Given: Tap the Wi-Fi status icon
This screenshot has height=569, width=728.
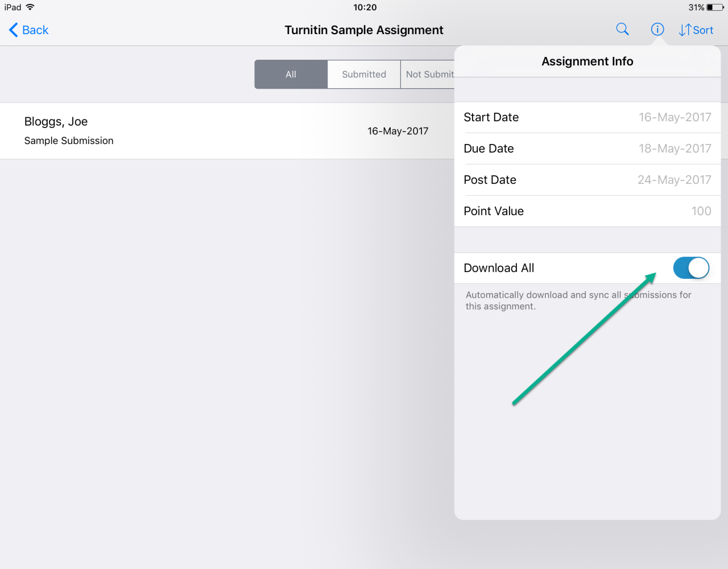Looking at the screenshot, I should (x=30, y=7).
